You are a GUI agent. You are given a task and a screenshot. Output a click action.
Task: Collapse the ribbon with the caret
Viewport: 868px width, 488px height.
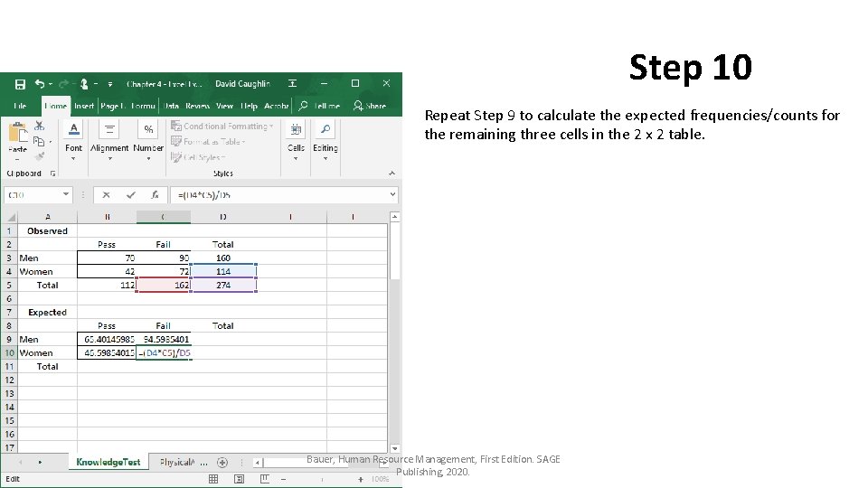pos(392,174)
